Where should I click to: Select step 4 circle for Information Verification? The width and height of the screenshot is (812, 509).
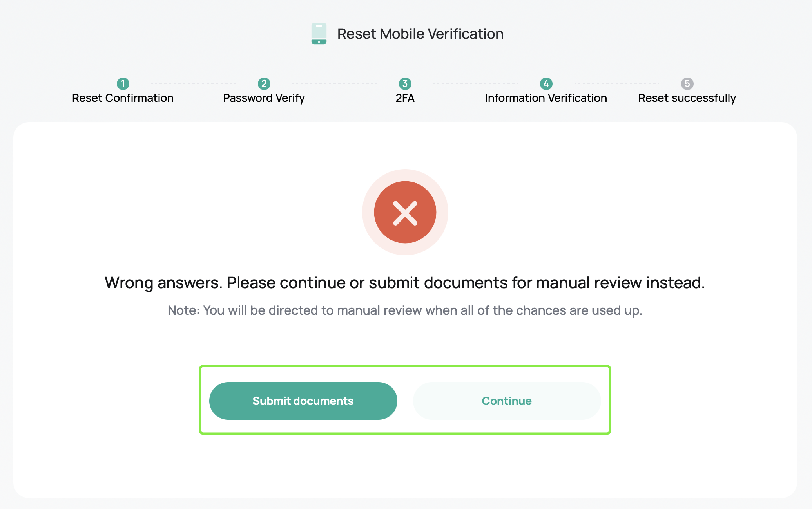(546, 83)
